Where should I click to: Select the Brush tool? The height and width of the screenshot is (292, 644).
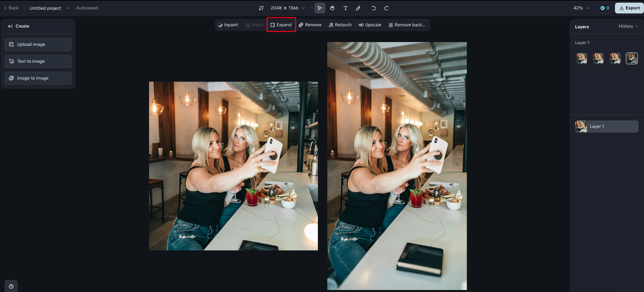pos(358,8)
